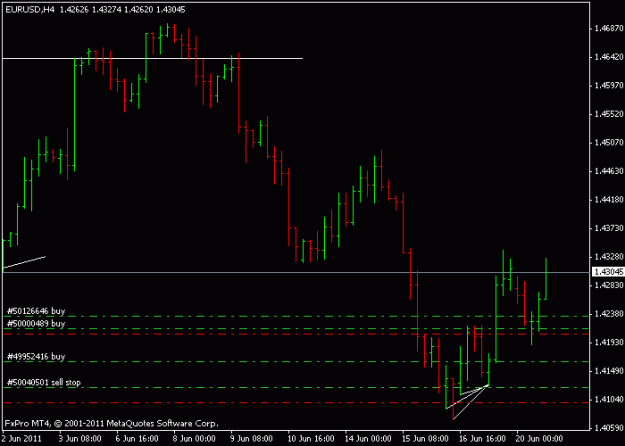This screenshot has height=446, width=625.
Task: Click the 1.40590 price axis label
Action: [608, 428]
